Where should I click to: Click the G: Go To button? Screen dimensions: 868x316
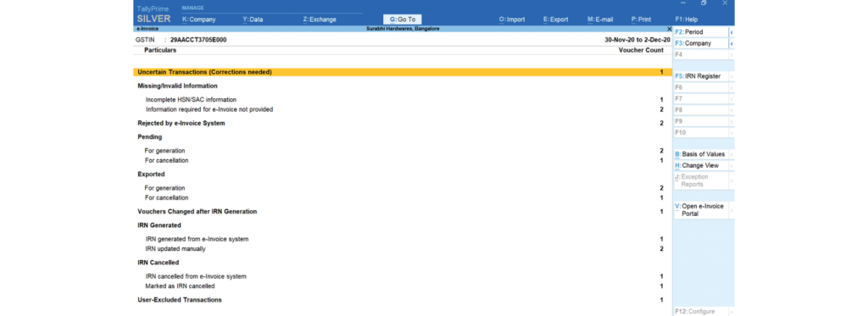[403, 19]
